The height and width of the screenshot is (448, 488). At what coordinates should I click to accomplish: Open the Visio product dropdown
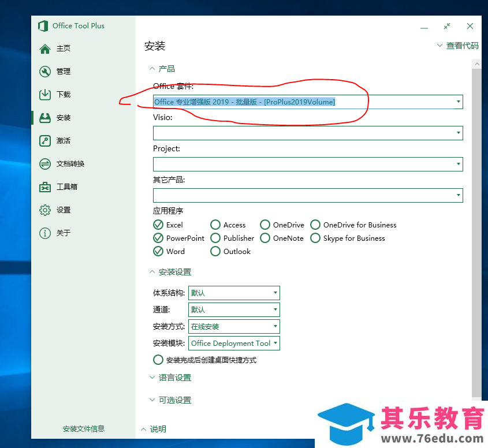[x=308, y=133]
